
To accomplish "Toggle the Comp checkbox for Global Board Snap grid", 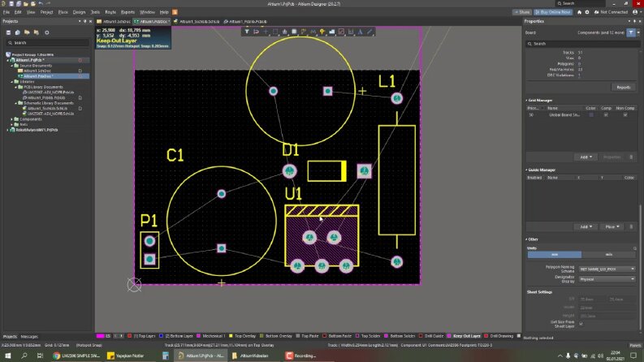I will pos(606,115).
